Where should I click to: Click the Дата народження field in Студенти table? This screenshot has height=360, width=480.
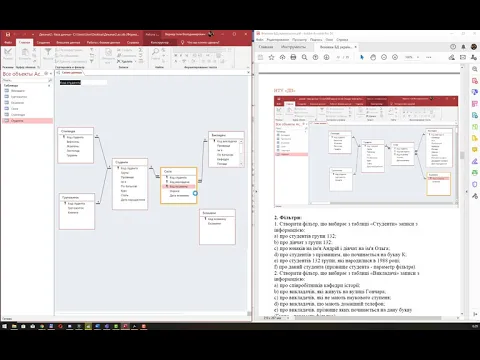click(133, 200)
